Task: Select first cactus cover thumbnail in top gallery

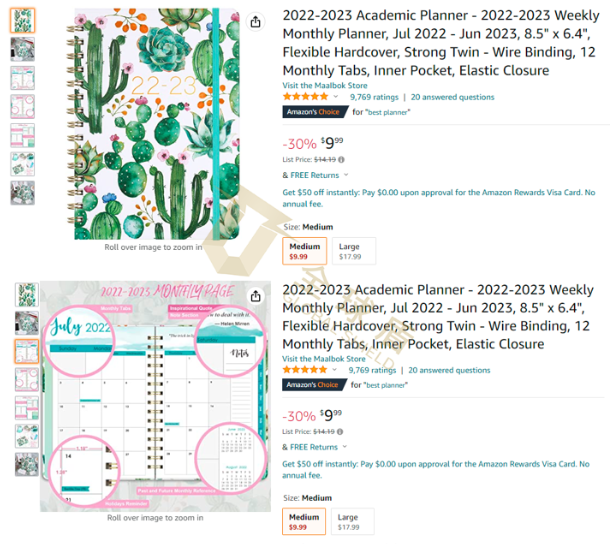Action: tap(23, 21)
